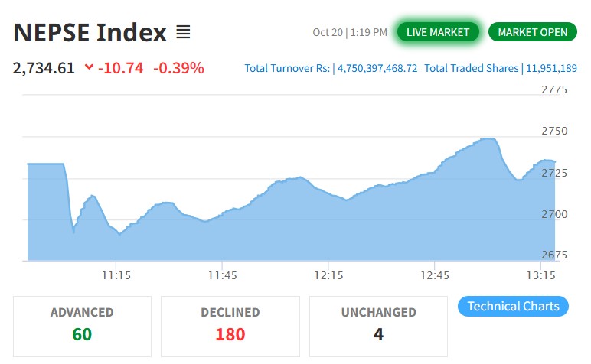591x364 pixels.
Task: Click the chart peak near 12:58
Action: [487, 139]
